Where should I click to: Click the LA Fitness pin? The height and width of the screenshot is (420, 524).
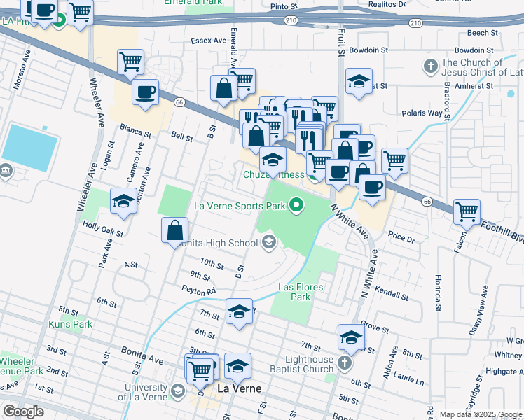pyautogui.click(x=60, y=21)
